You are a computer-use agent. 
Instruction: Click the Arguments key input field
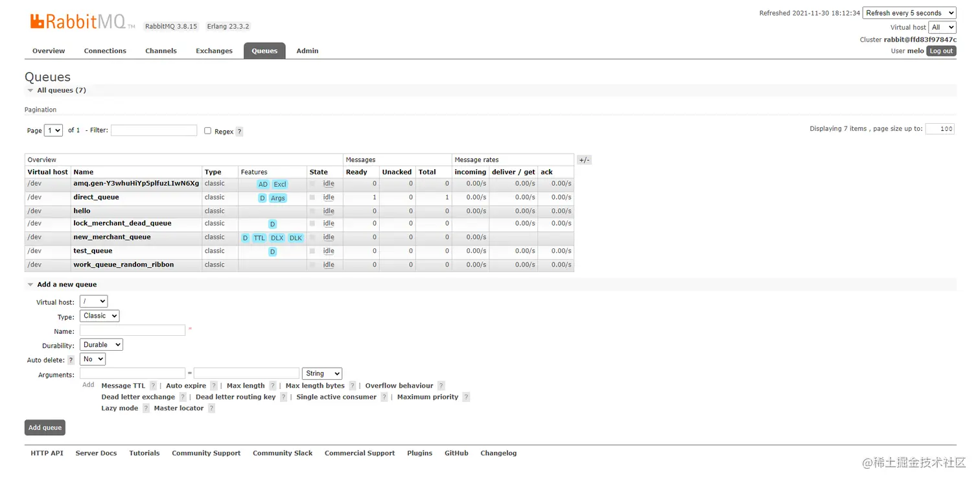click(132, 373)
